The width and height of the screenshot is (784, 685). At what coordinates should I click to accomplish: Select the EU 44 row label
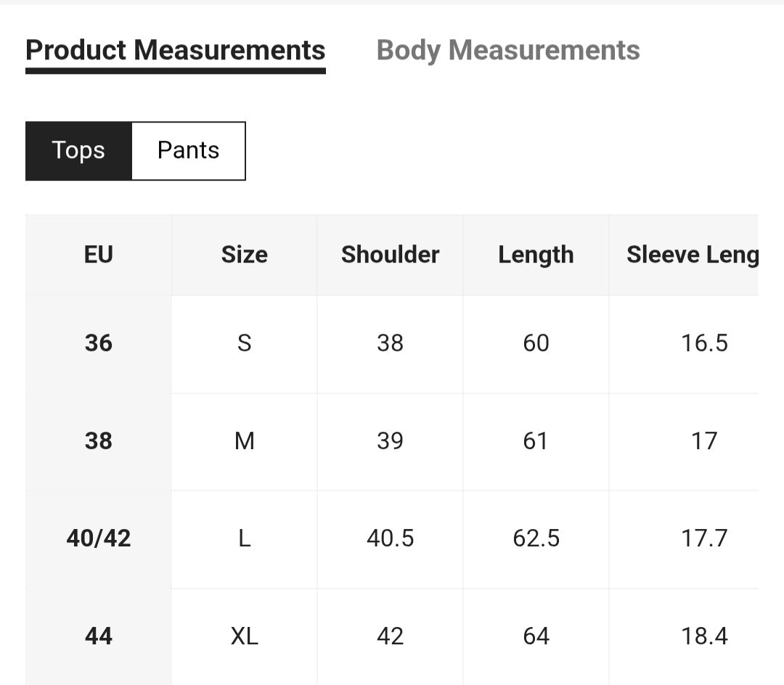point(99,636)
